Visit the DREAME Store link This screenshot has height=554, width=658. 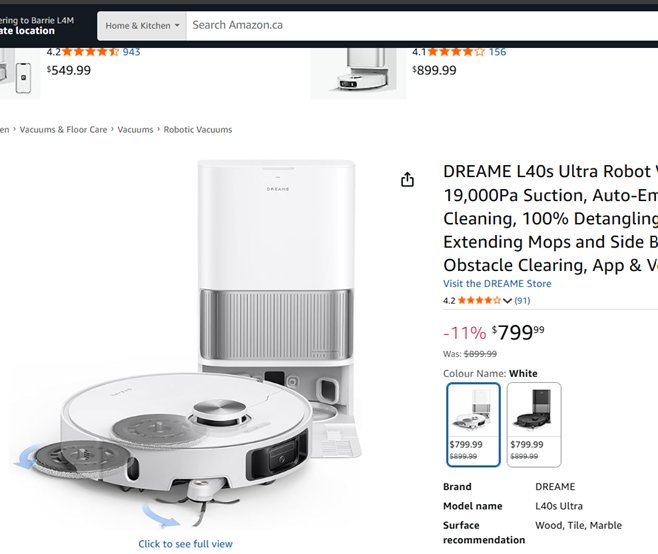click(497, 284)
